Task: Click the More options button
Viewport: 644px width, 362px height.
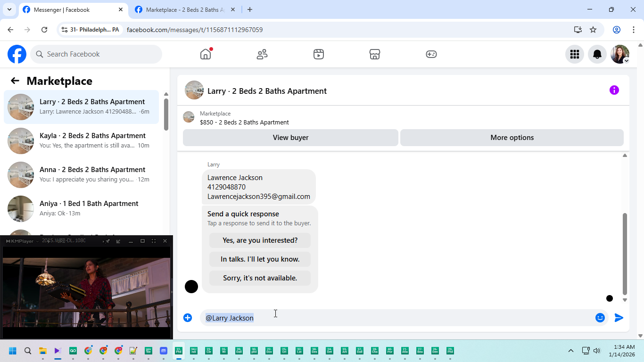Action: 512,138
